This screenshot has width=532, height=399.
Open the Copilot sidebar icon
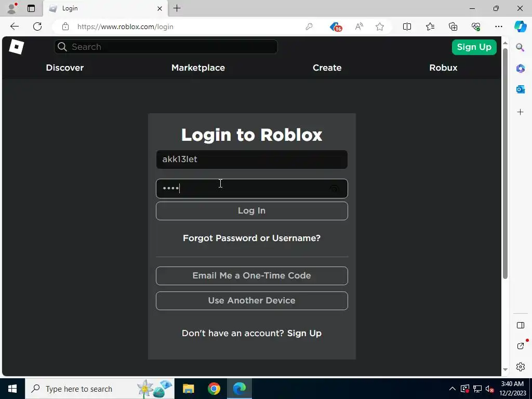pos(520,26)
